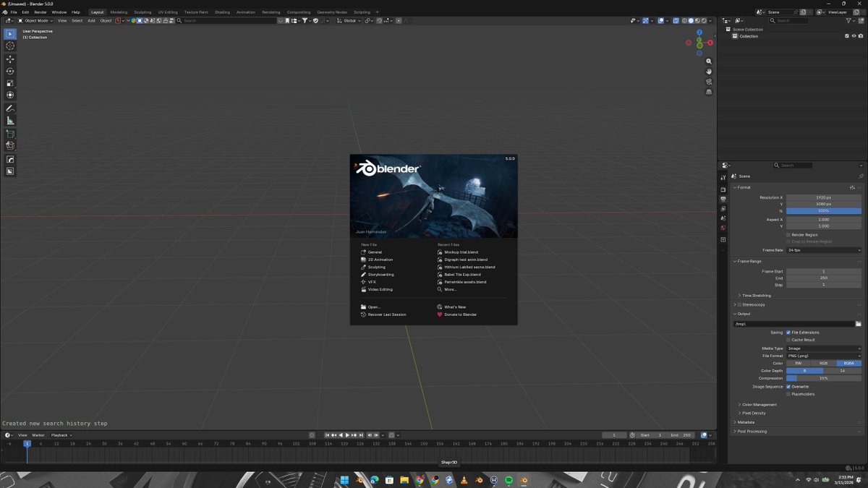This screenshot has height=488, width=868.
Task: Open the Media Type dropdown
Action: (824, 348)
